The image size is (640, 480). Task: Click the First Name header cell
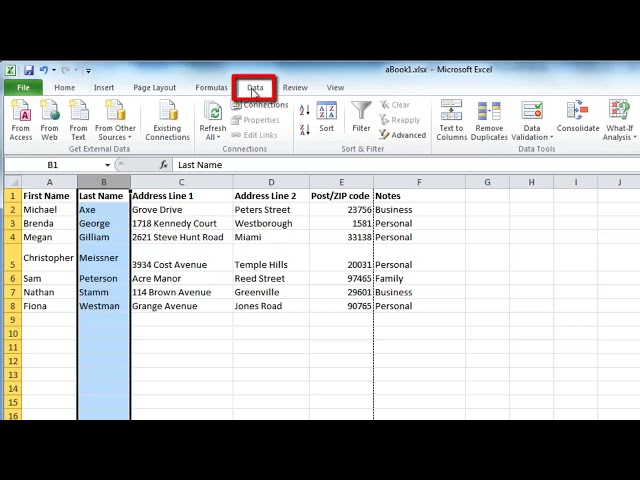(x=49, y=196)
